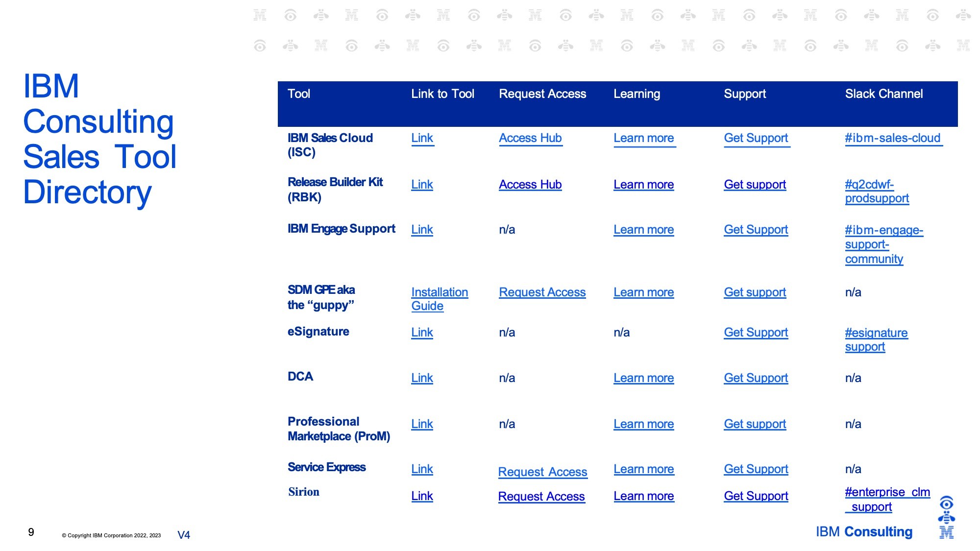Open the #ibm-sales-cloud Slack channel
980x551 pixels.
(x=892, y=138)
